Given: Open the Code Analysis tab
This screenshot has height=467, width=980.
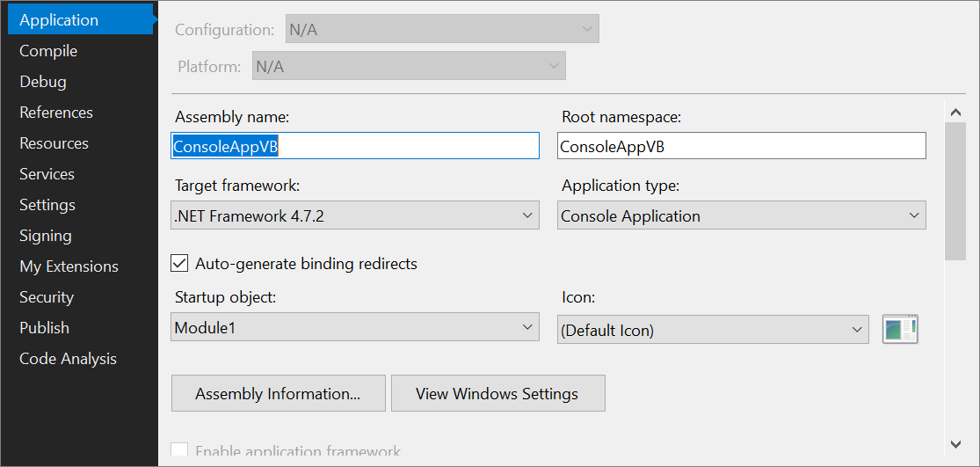Looking at the screenshot, I should click(x=68, y=359).
